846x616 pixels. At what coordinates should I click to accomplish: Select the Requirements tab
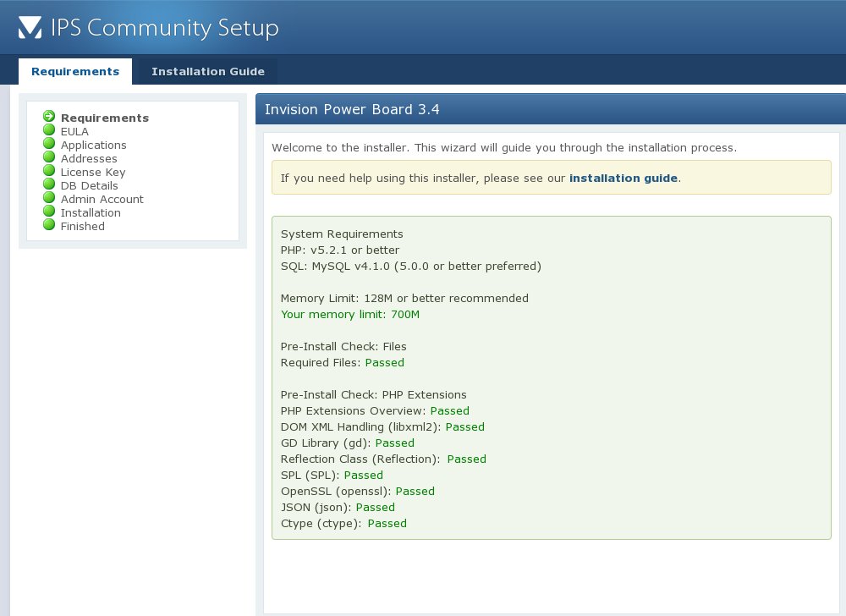pos(75,71)
